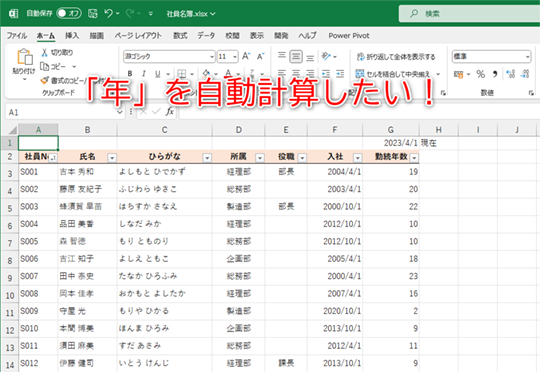Click the text orientation icon
Screen dimensions: 540x372
pyautogui.click(x=326, y=56)
